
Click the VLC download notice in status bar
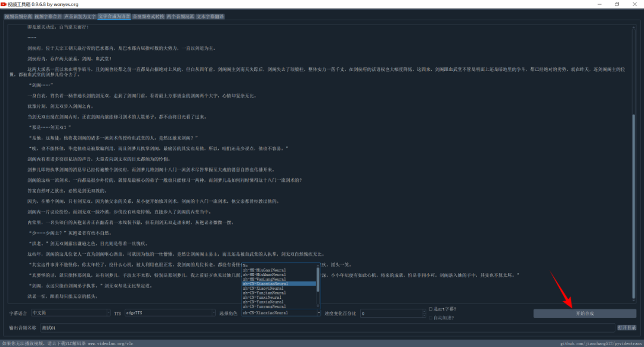point(68,343)
